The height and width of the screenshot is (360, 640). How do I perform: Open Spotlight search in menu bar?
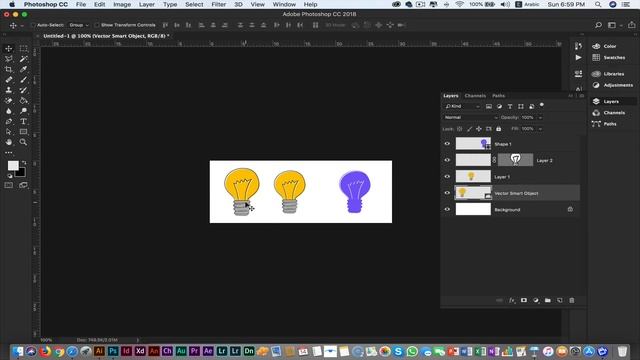point(598,4)
